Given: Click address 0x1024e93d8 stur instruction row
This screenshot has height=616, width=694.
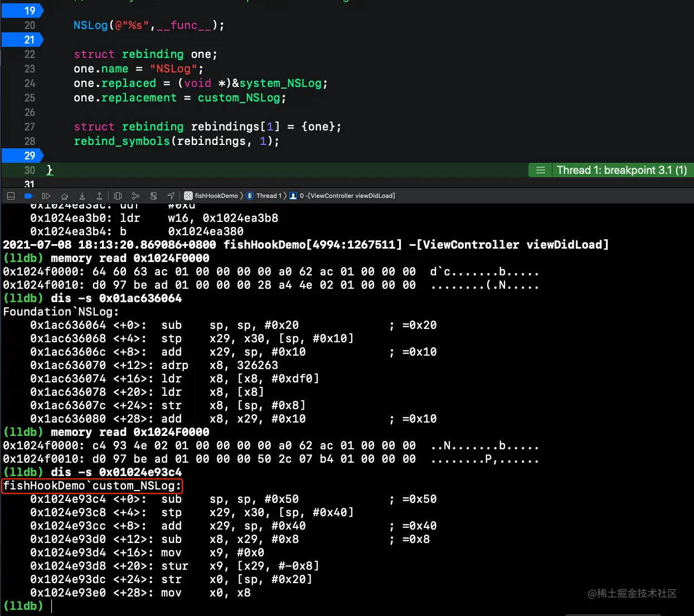Looking at the screenshot, I should [x=174, y=566].
